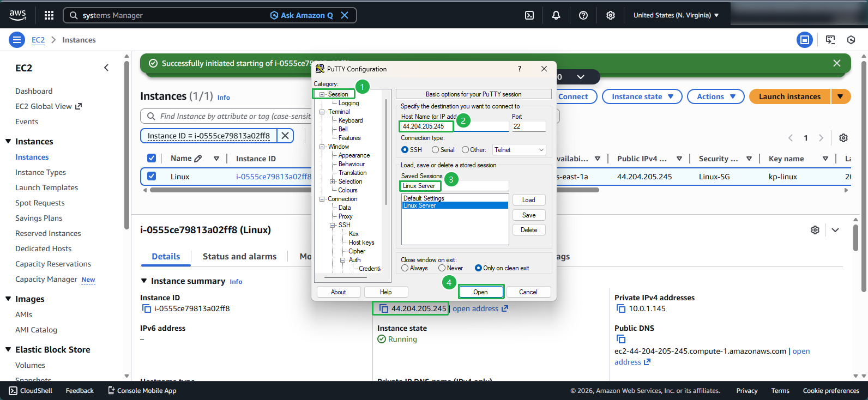The width and height of the screenshot is (868, 400).
Task: Open the Instance state dropdown
Action: click(x=642, y=96)
